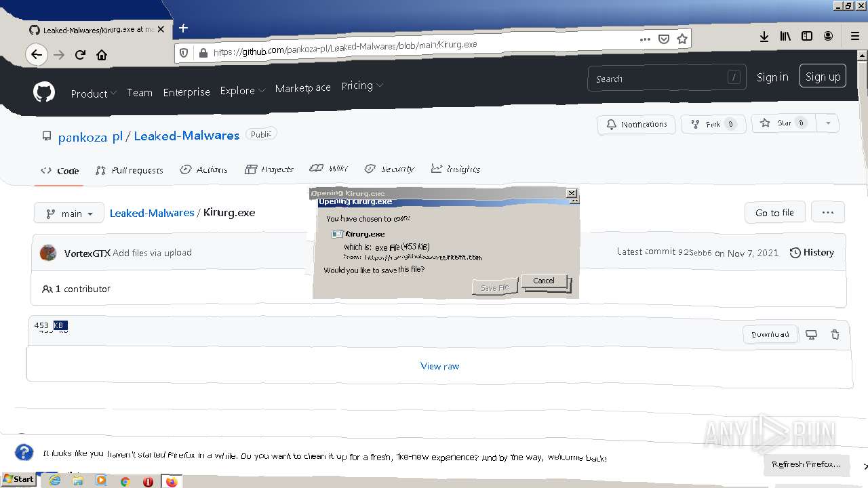Click the Pocket save icon
The width and height of the screenshot is (868, 488).
pos(664,39)
